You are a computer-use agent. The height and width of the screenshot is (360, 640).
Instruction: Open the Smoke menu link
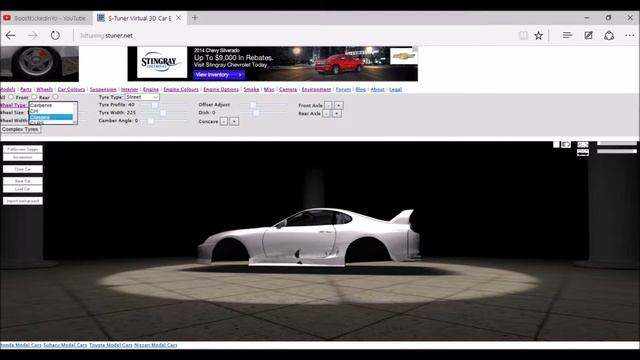pyautogui.click(x=251, y=89)
